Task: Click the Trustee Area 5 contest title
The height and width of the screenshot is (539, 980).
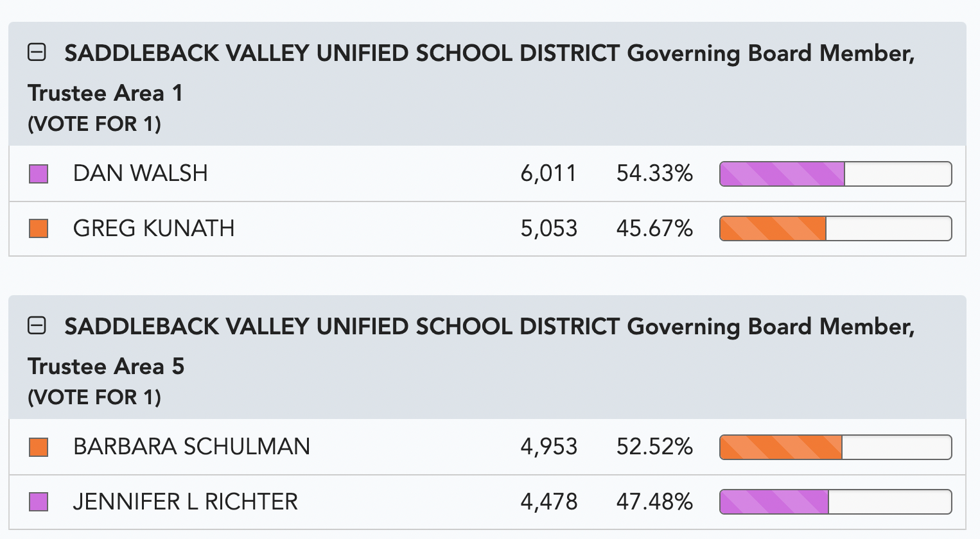Action: [471, 346]
